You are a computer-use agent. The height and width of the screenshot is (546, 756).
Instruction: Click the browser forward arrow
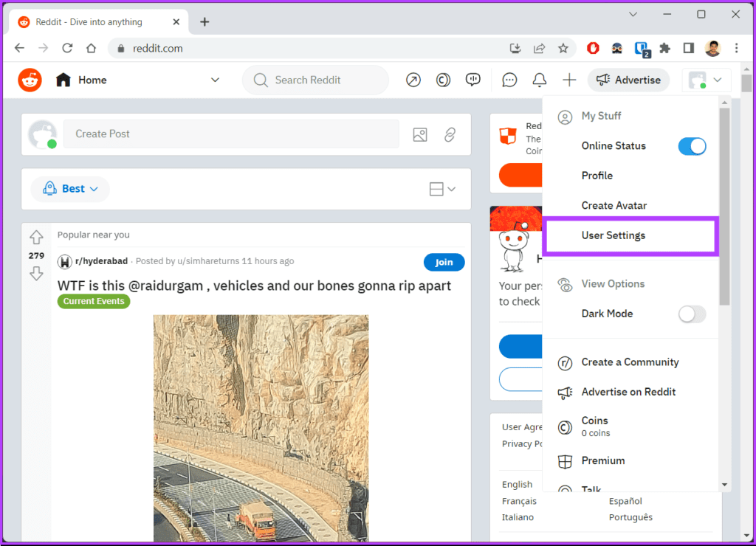tap(44, 48)
